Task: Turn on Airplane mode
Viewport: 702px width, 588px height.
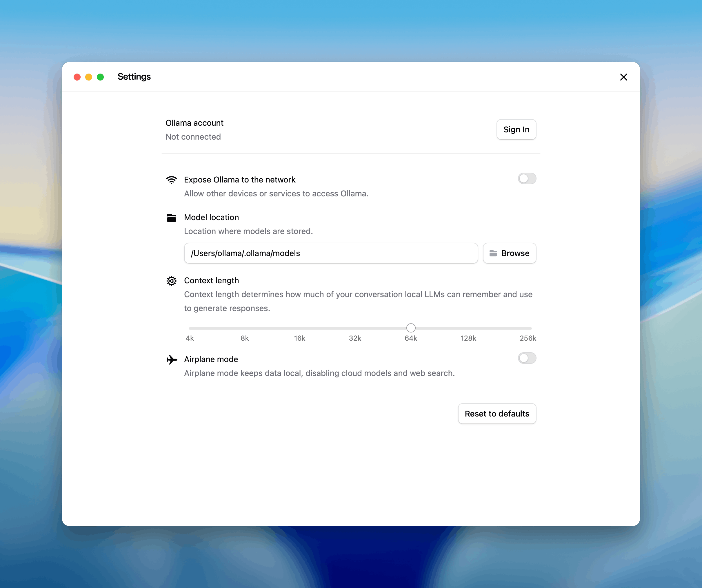Action: (x=527, y=358)
